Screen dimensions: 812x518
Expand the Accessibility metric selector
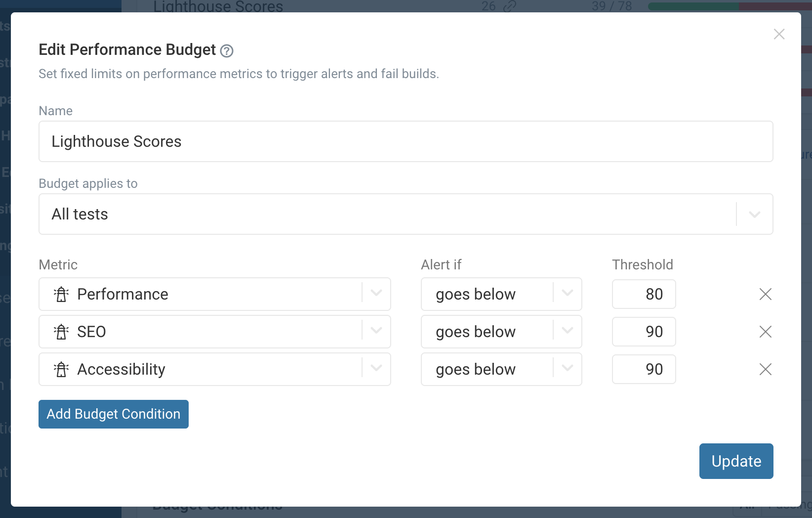click(x=376, y=369)
